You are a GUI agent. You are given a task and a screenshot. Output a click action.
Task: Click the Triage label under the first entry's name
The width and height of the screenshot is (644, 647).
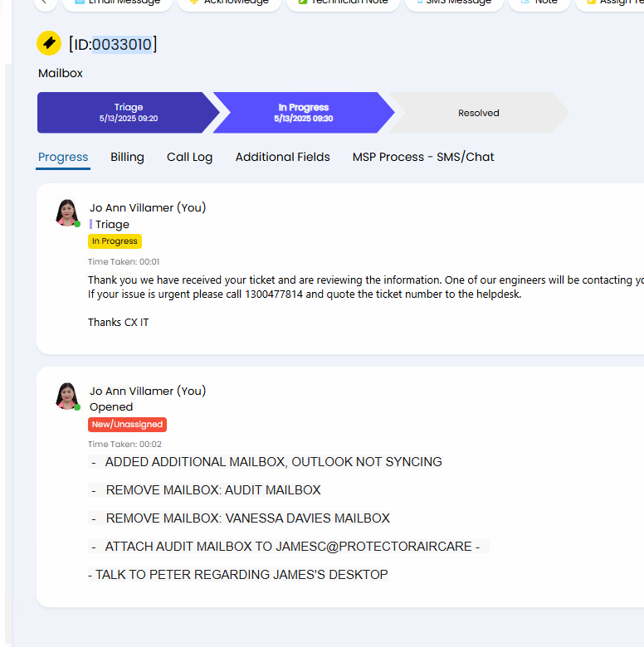(x=112, y=225)
